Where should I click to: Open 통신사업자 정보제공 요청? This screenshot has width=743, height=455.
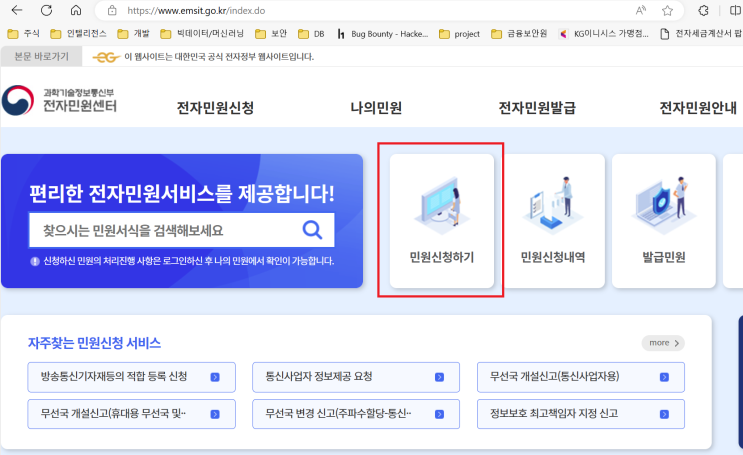356,377
